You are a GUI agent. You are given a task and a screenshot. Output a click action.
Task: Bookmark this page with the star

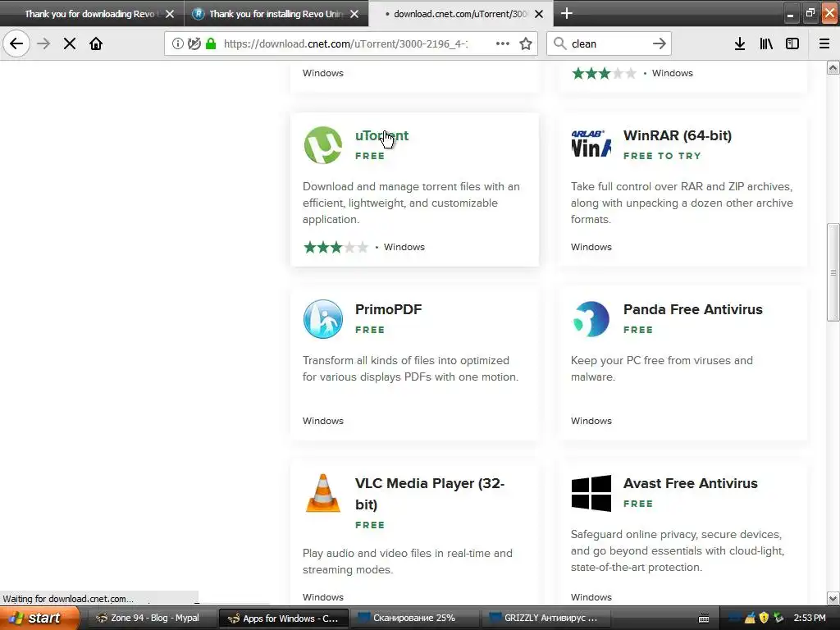526,43
